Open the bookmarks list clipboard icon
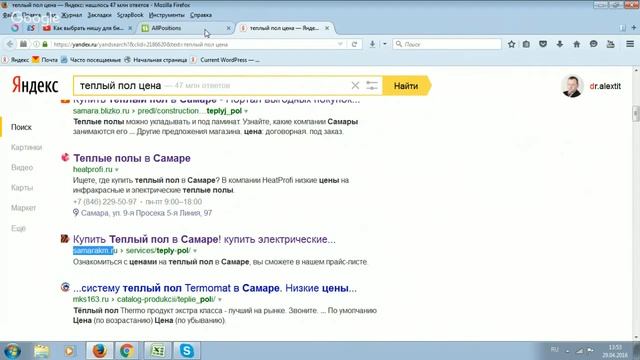The width and height of the screenshot is (640, 360). coord(526,44)
